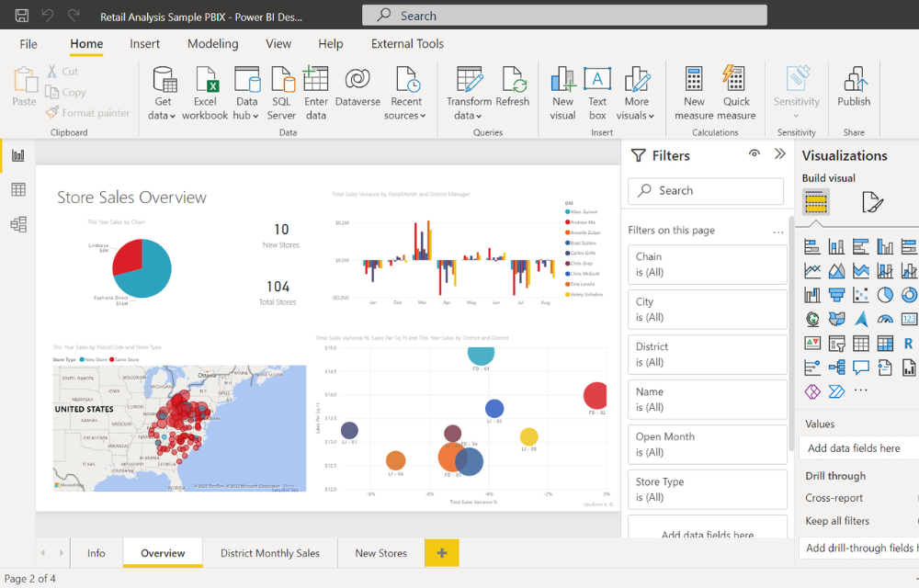
Task: Collapse the Filters pane with double chevron
Action: [780, 154]
